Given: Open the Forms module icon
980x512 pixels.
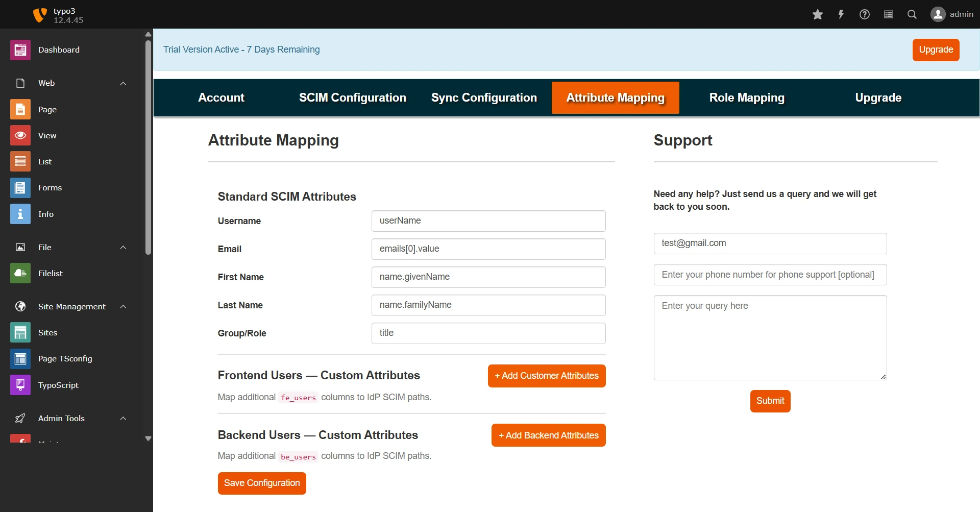Looking at the screenshot, I should point(20,188).
